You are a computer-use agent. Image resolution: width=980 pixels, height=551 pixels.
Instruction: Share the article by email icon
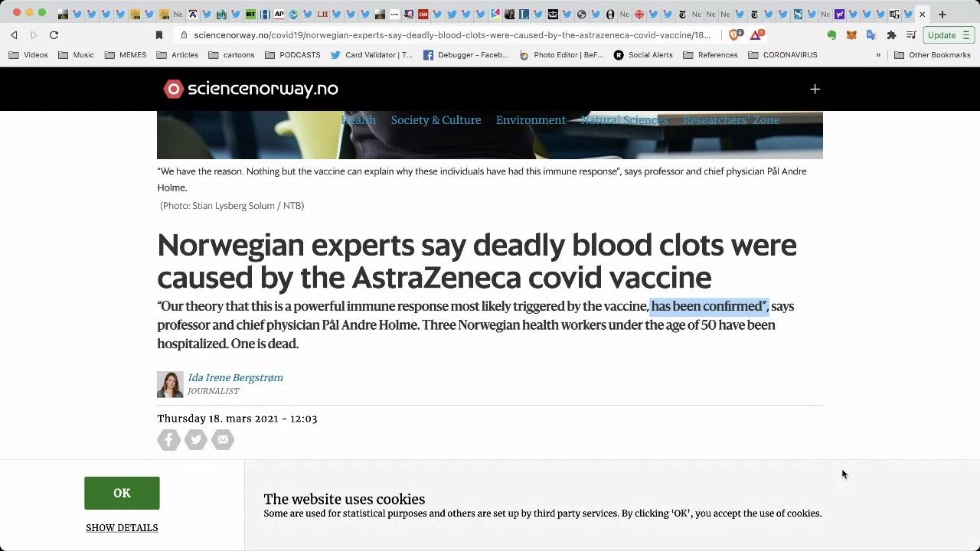click(223, 439)
